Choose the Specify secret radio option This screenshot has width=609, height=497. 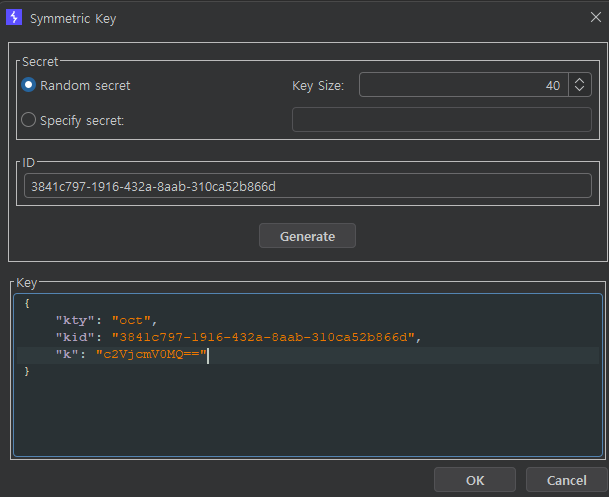28,121
